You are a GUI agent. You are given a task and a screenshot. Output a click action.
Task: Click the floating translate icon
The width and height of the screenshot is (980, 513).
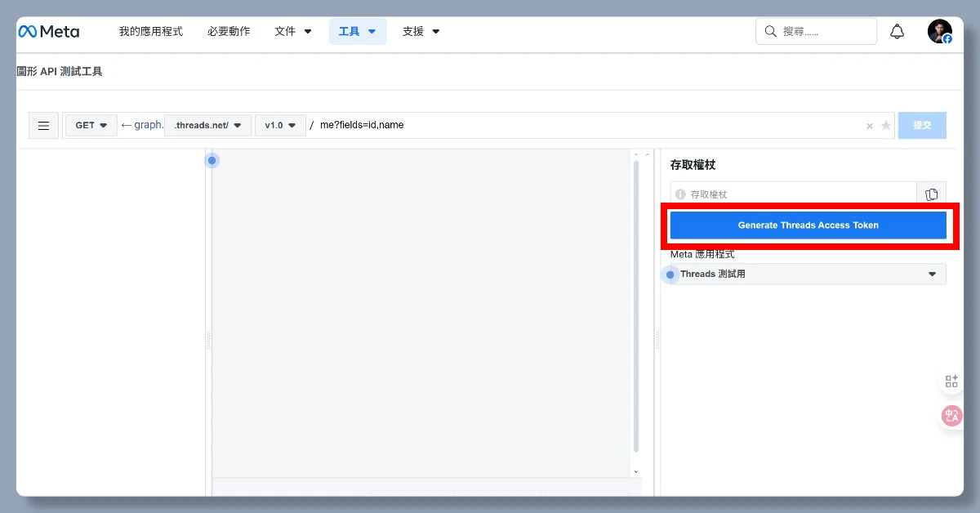tap(951, 417)
